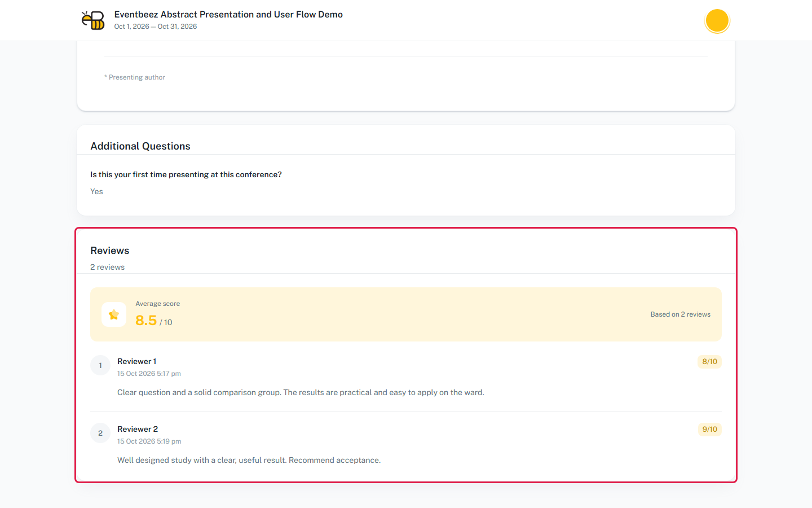Click the 'Presenting author' footnote

[135, 77]
